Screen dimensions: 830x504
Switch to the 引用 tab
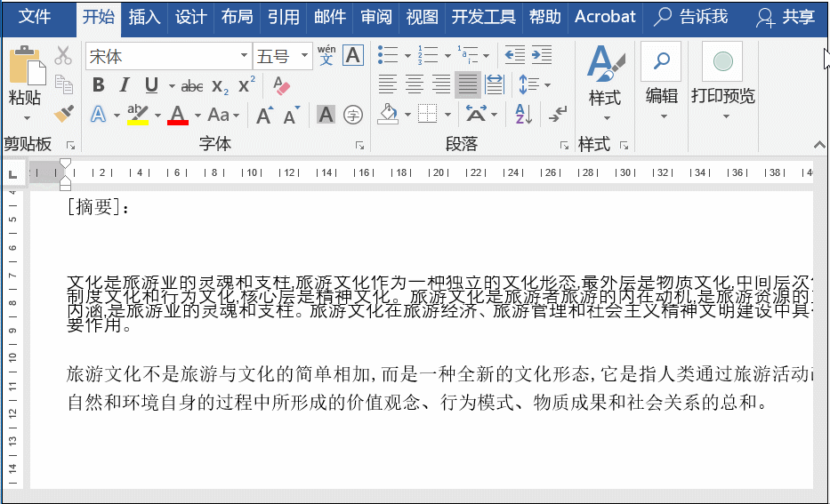pyautogui.click(x=284, y=18)
